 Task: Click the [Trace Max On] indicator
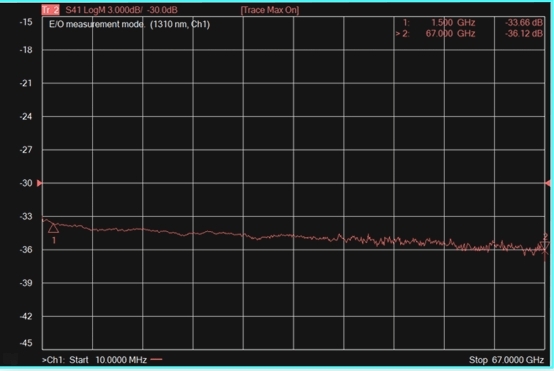(270, 10)
